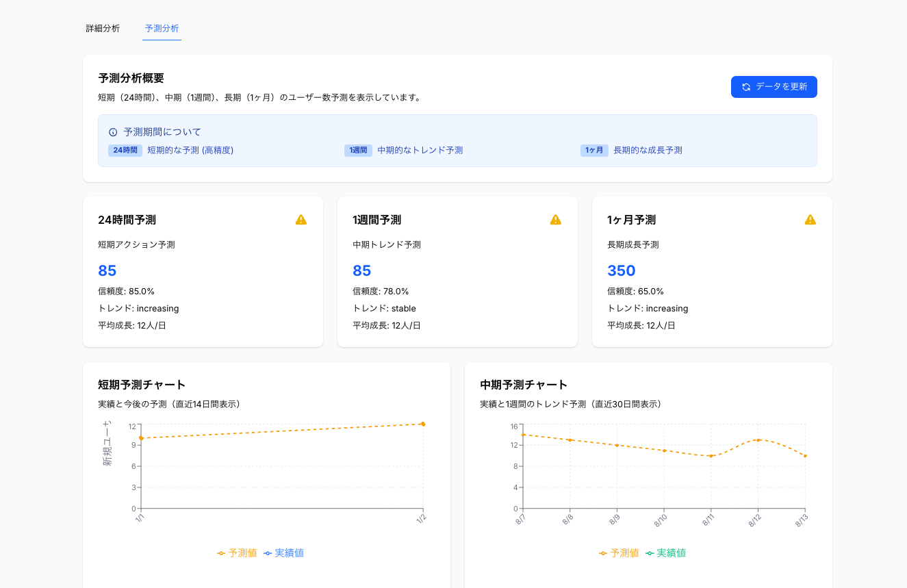Click the 1ヶ月 badge
The image size is (907, 588).
[594, 151]
